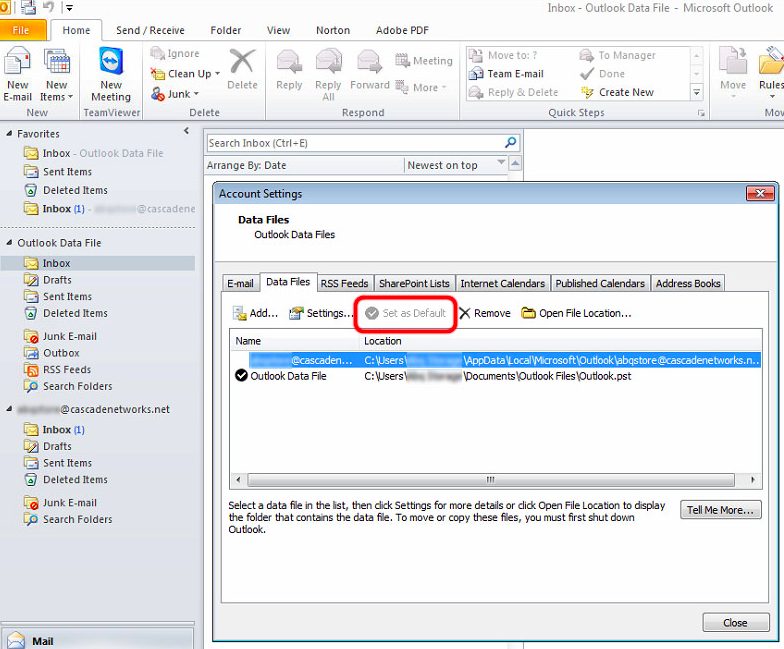The width and height of the screenshot is (784, 649).
Task: Click Settings... for the data file
Action: click(320, 313)
